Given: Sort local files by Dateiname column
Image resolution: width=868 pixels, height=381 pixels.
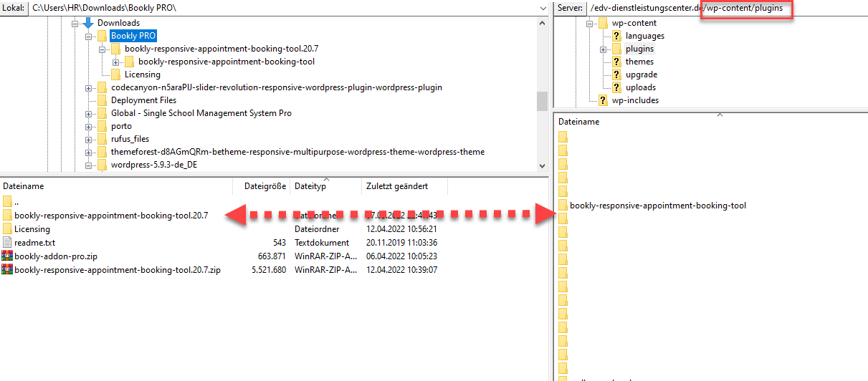Looking at the screenshot, I should point(117,186).
